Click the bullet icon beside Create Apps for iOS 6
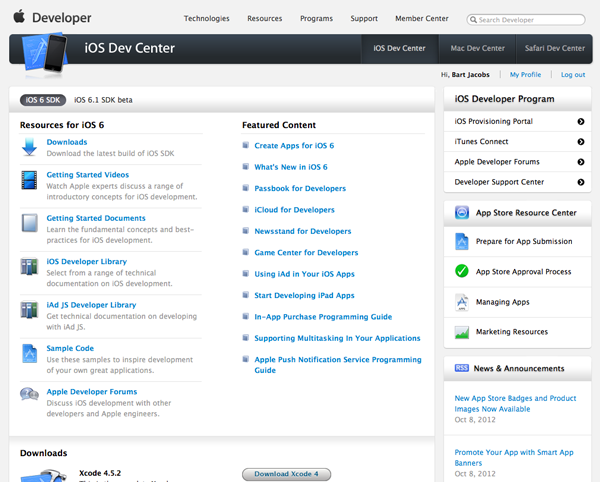This screenshot has width=600, height=482. coord(246,145)
